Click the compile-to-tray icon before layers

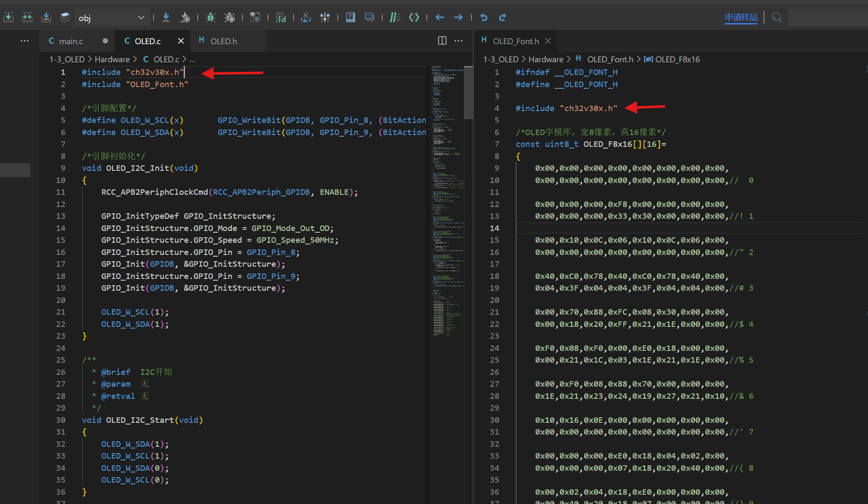(46, 17)
